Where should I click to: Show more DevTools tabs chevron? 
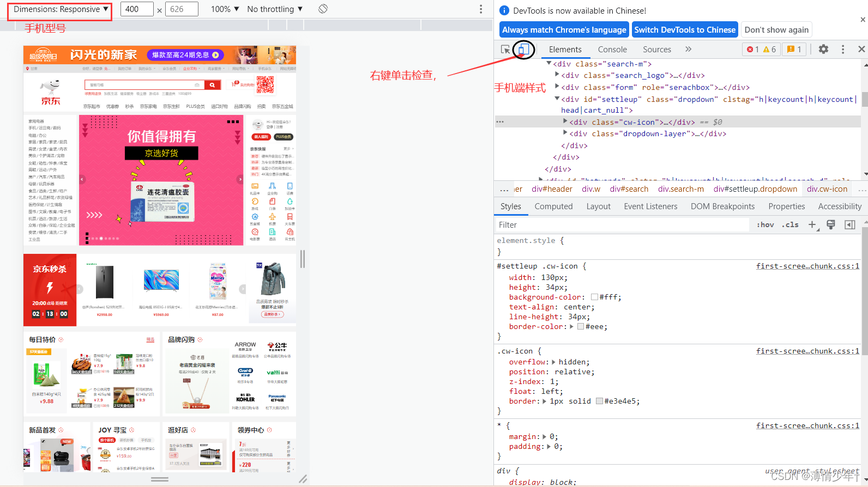pos(688,49)
